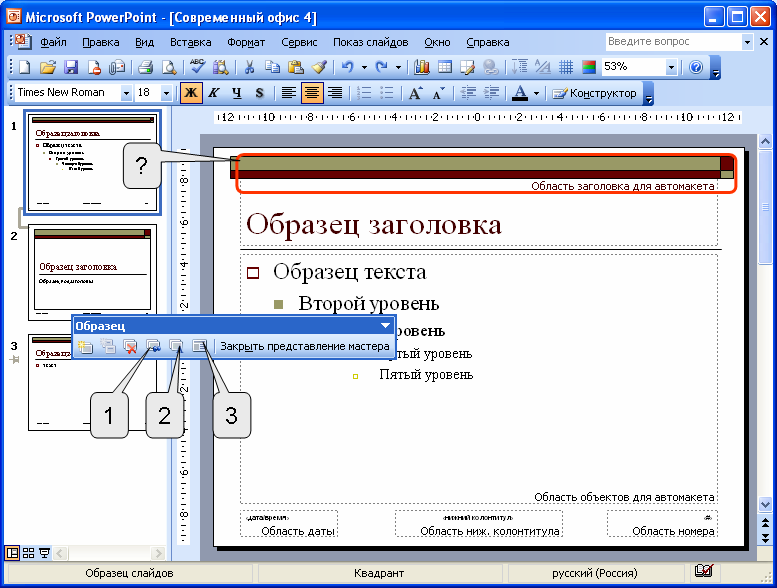Click the Print icon
The height and width of the screenshot is (588, 777).
[x=145, y=67]
